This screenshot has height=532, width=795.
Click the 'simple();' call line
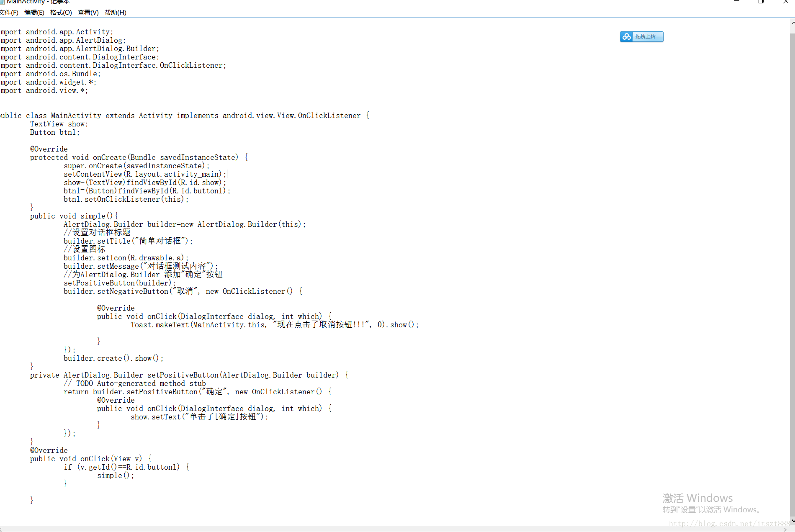(x=116, y=475)
